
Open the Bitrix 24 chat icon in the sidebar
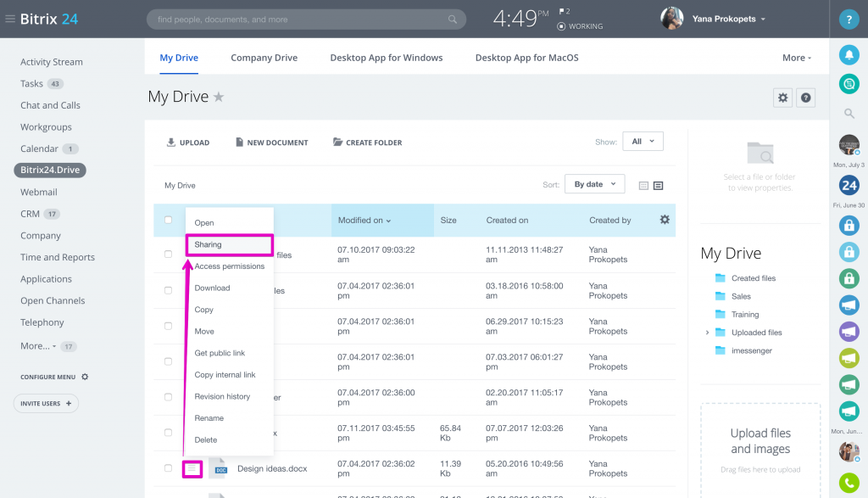coord(849,185)
